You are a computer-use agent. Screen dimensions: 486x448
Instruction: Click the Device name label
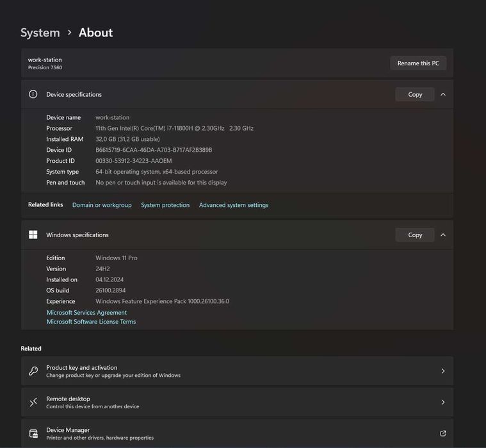click(x=63, y=117)
